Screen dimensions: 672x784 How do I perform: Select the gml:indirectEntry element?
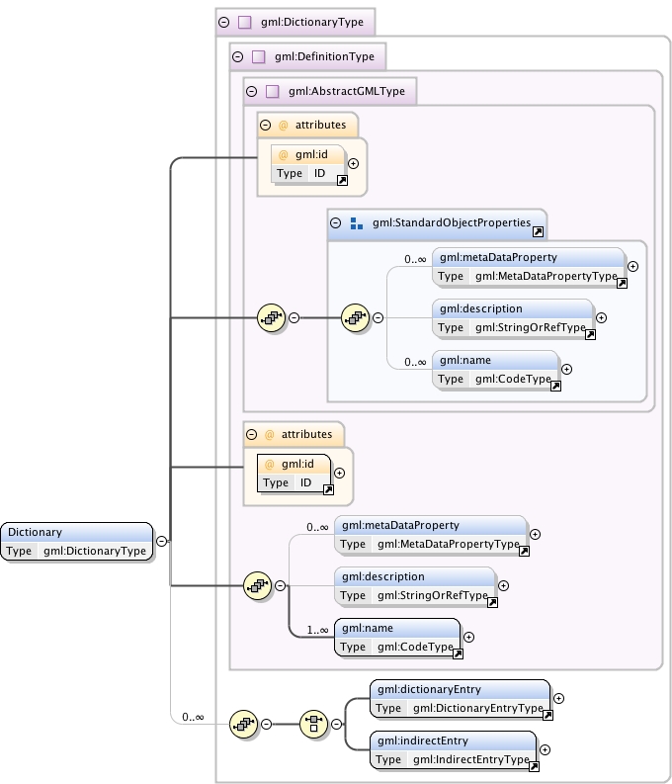point(454,750)
